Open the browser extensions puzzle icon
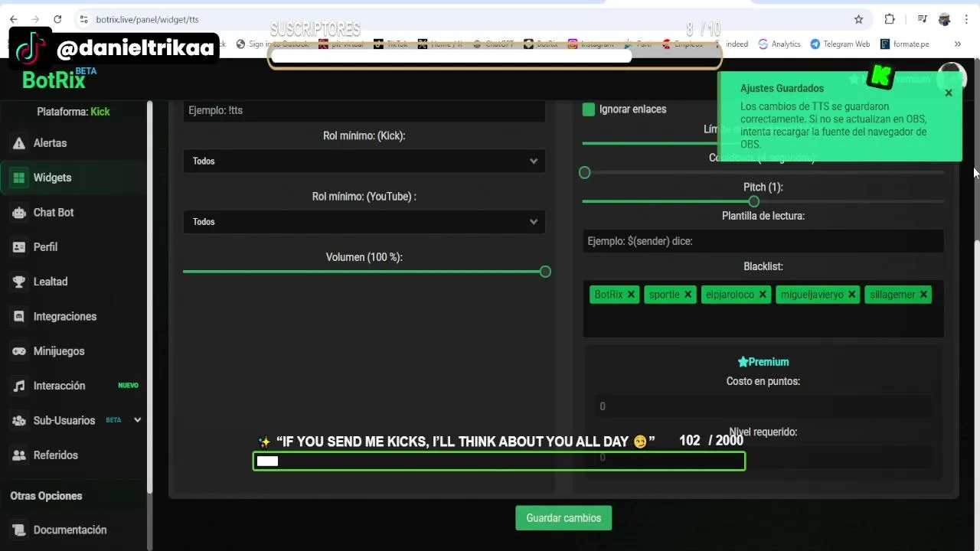 [890, 19]
